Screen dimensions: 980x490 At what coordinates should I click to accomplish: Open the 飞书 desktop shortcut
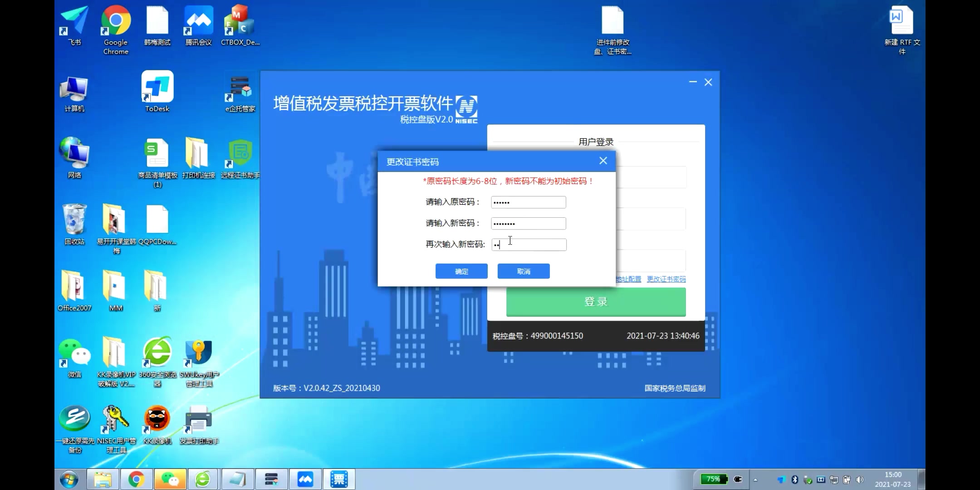(x=74, y=26)
